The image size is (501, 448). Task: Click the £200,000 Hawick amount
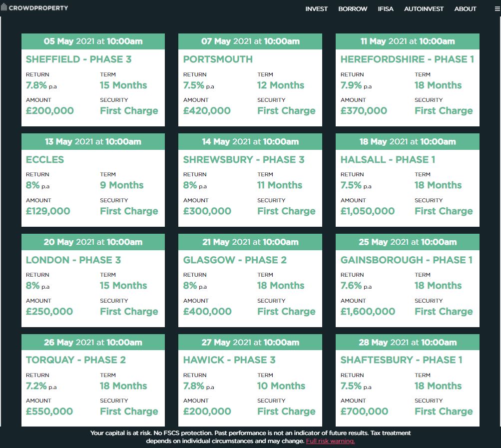point(207,411)
